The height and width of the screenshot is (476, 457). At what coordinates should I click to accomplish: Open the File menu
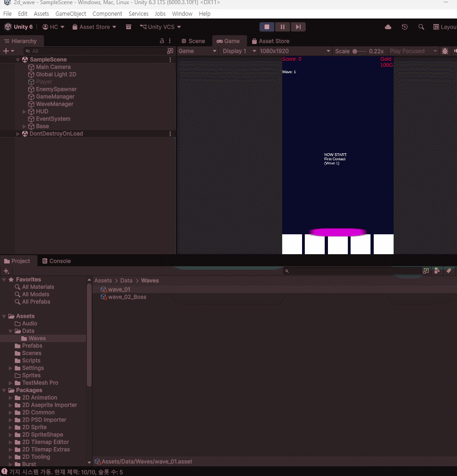tap(7, 14)
